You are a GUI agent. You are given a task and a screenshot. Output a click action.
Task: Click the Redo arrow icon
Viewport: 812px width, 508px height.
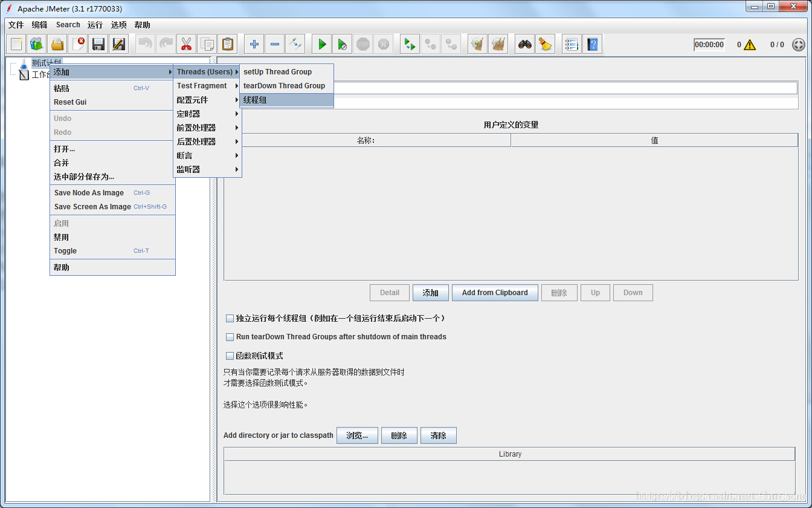click(x=166, y=44)
